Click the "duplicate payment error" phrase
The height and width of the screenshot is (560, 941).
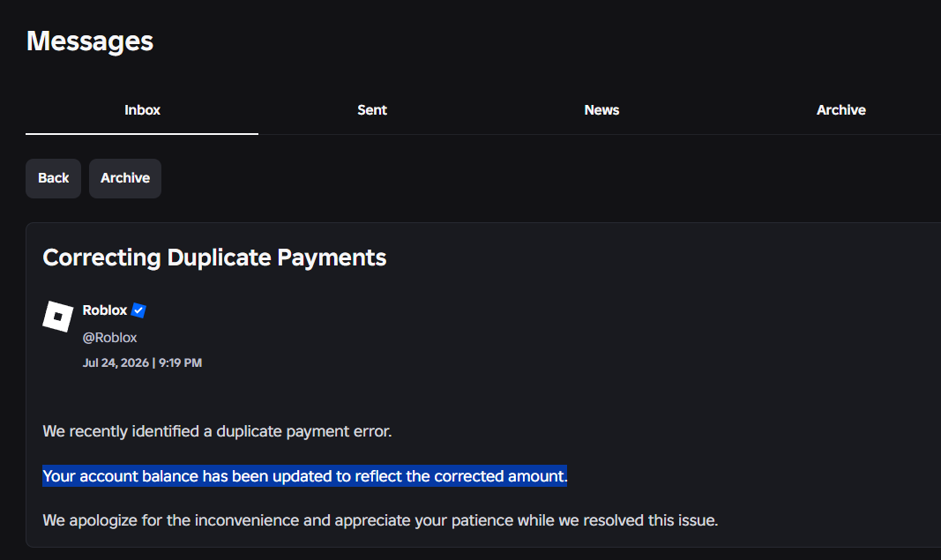click(x=303, y=431)
